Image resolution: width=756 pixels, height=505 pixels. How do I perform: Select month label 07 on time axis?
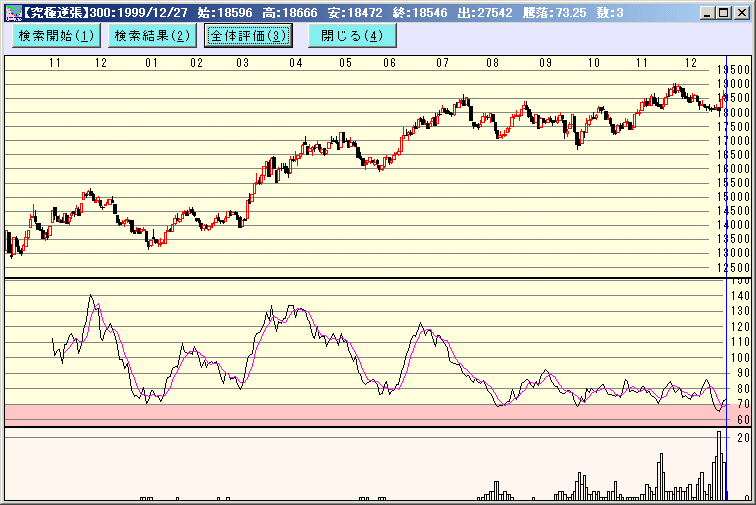coord(442,63)
